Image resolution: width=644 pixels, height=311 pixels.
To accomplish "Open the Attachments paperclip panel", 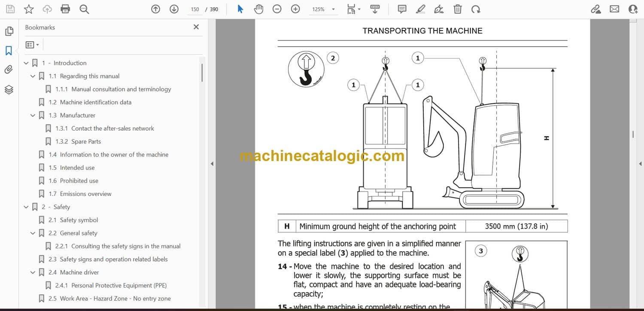I will pos(9,70).
